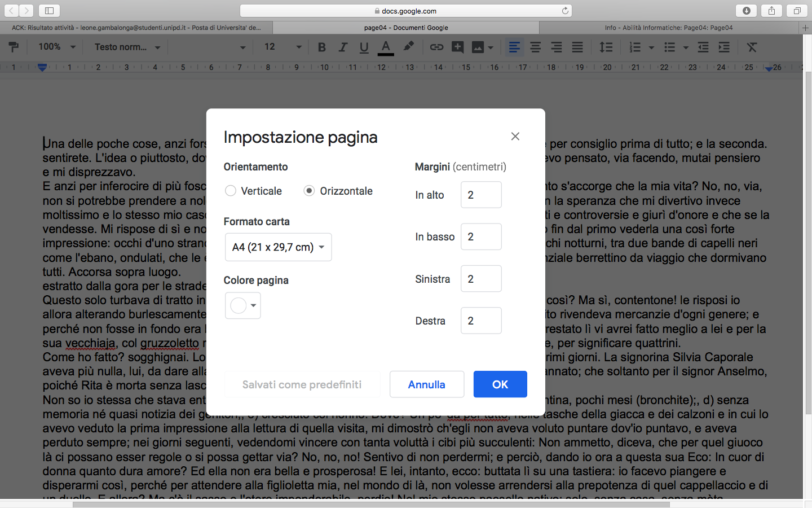Click the horizontal document scrollbar

point(371,504)
